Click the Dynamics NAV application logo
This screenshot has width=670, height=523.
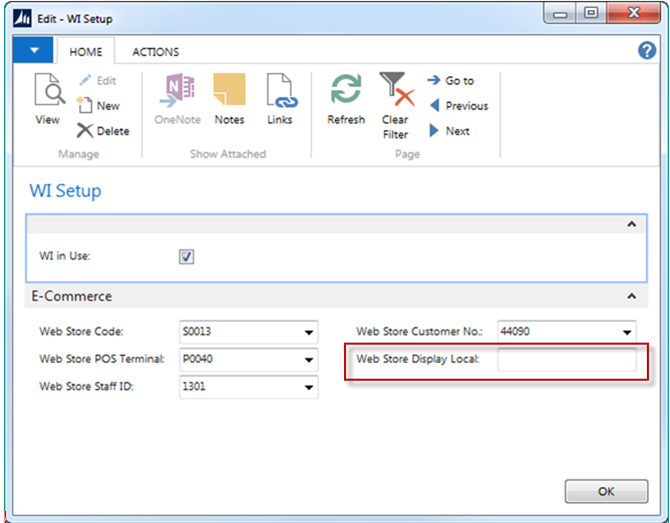22,18
